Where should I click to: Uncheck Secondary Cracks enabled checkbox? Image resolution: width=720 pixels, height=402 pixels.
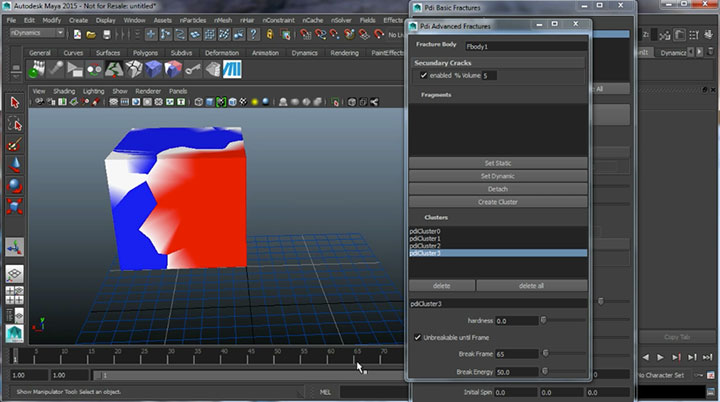[x=423, y=75]
